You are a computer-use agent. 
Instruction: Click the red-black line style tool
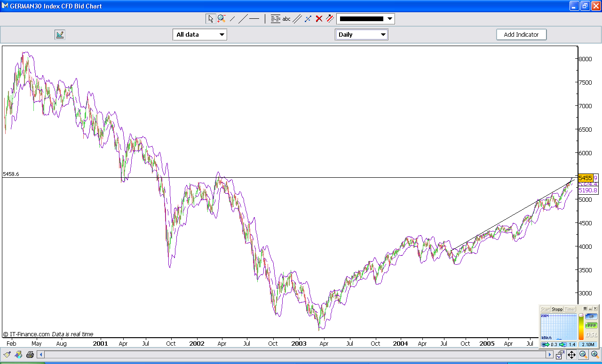tap(330, 19)
